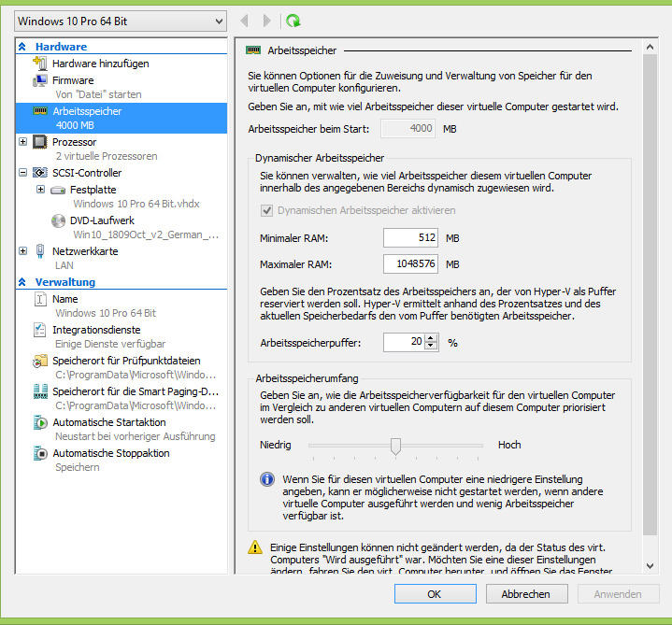This screenshot has height=625, width=672.
Task: Click the green refresh icon
Action: (293, 21)
